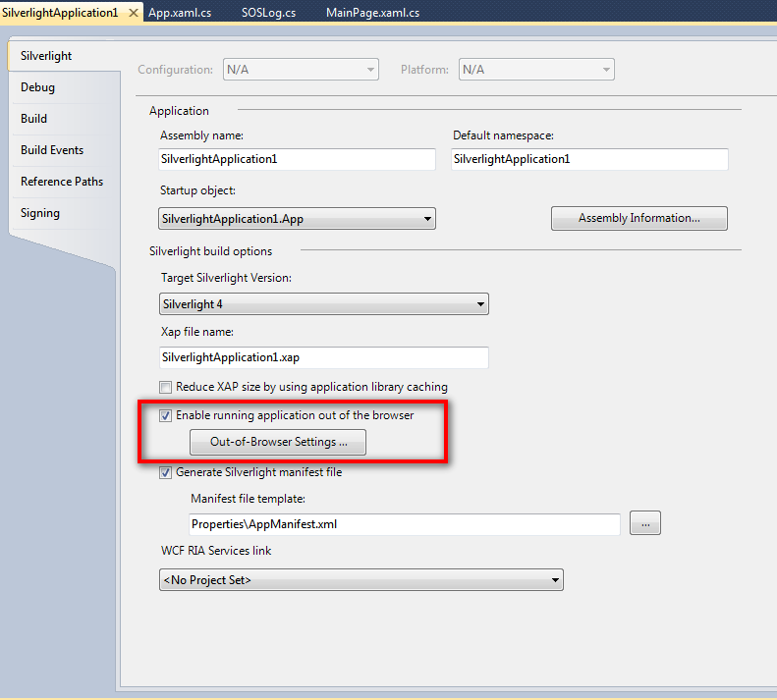Toggle Enable running application out of browser
This screenshot has width=777, height=700.
[165, 415]
